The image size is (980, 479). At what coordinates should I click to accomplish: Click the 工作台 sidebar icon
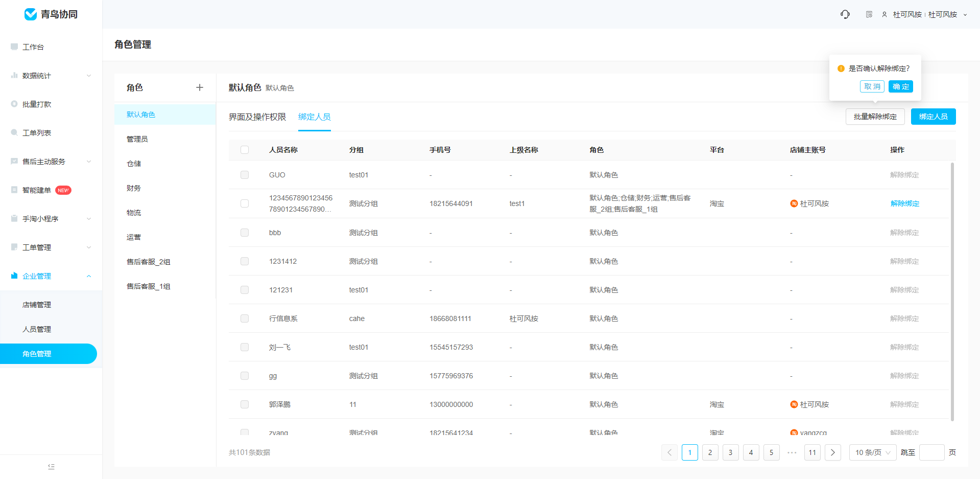tap(14, 47)
